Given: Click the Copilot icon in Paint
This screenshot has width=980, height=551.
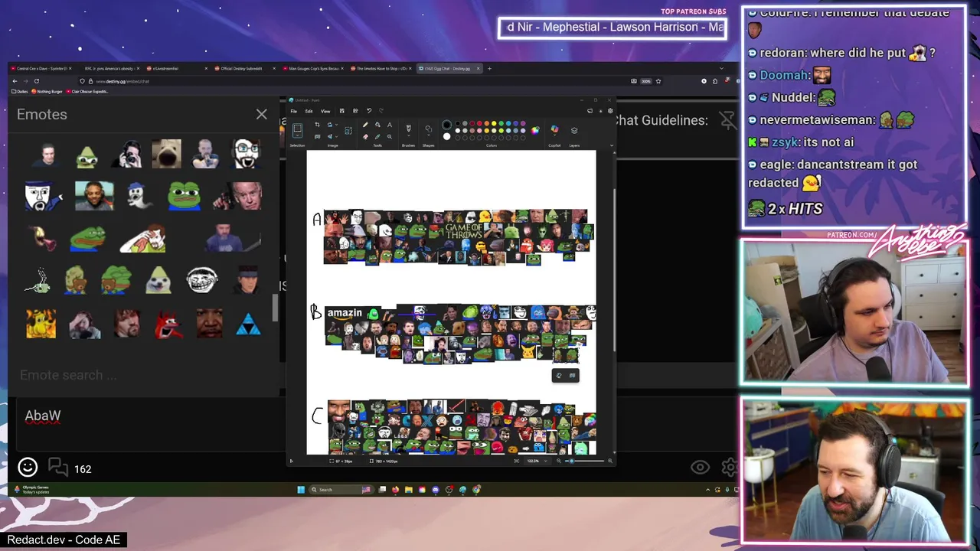Looking at the screenshot, I should pos(554,129).
